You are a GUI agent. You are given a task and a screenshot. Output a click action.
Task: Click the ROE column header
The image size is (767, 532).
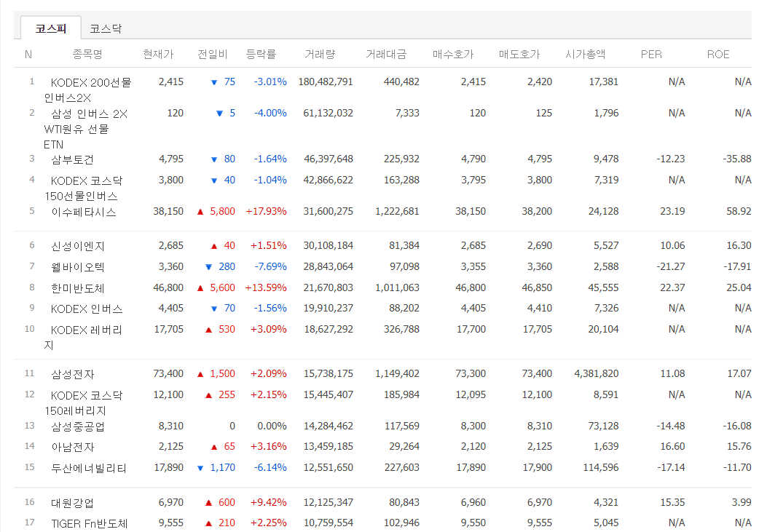(718, 55)
